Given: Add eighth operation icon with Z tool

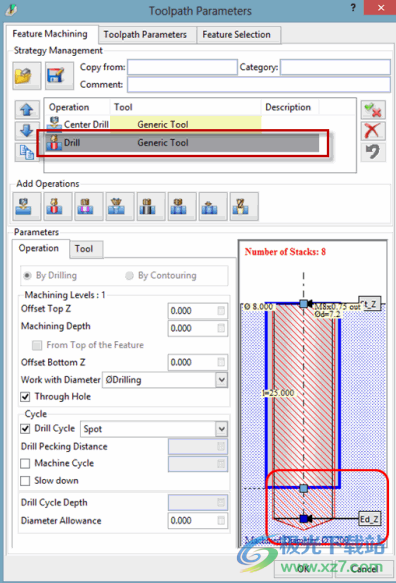Looking at the screenshot, I should point(244,206).
